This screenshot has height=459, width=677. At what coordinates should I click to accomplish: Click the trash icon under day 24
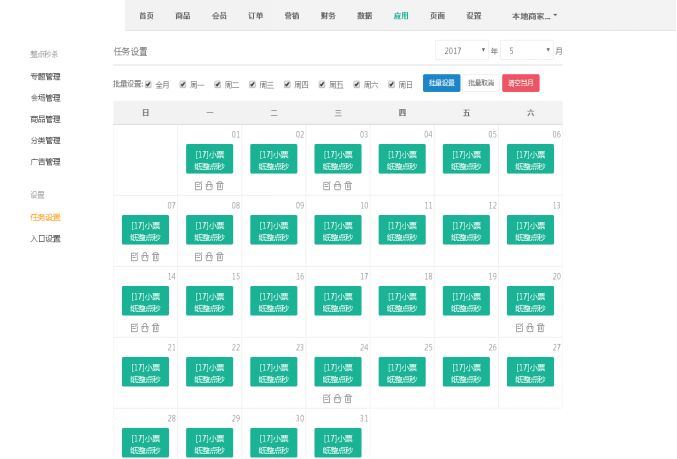(x=348, y=399)
